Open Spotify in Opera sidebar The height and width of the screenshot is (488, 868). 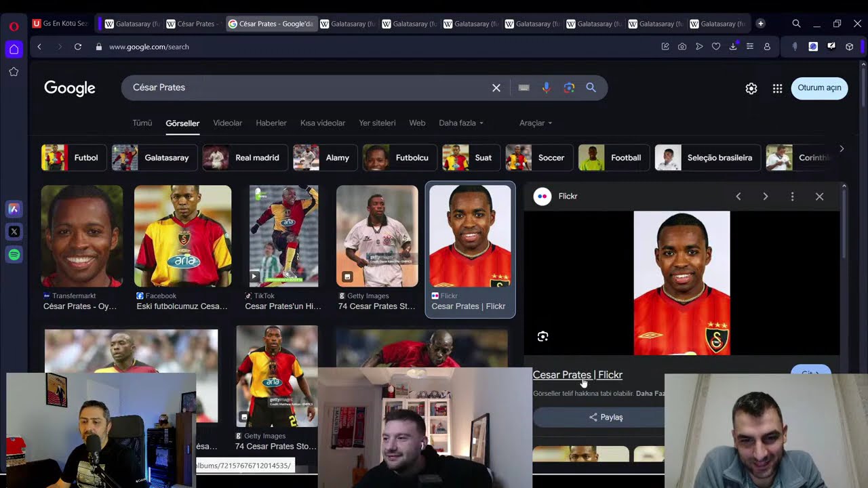pyautogui.click(x=14, y=255)
